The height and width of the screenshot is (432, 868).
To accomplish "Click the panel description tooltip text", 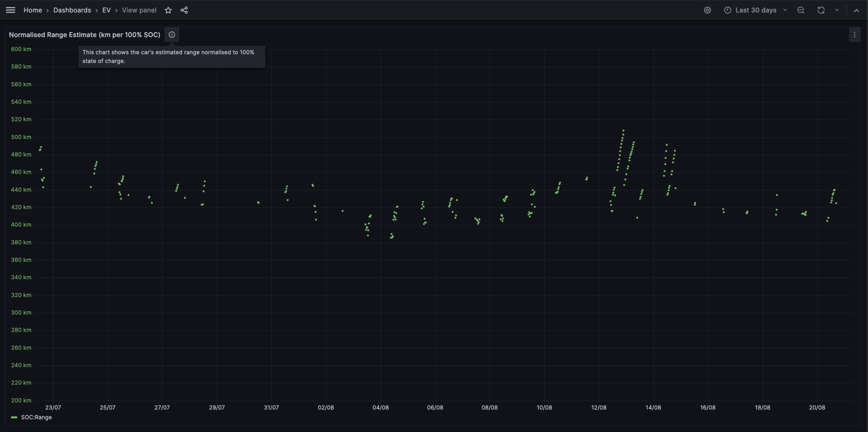I will pos(168,56).
